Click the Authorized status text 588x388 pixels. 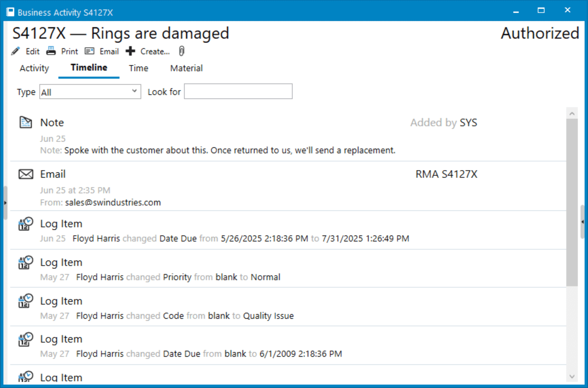(x=540, y=33)
